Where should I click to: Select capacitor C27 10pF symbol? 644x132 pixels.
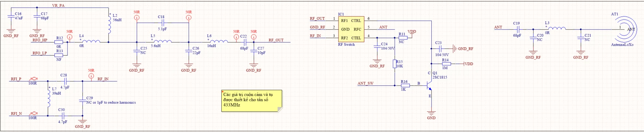[254, 51]
